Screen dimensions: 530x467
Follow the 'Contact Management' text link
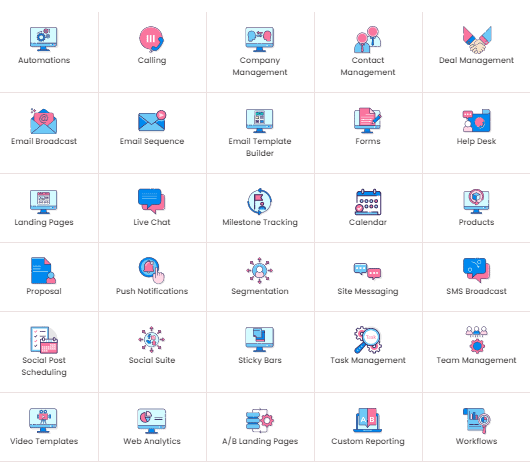coord(368,66)
